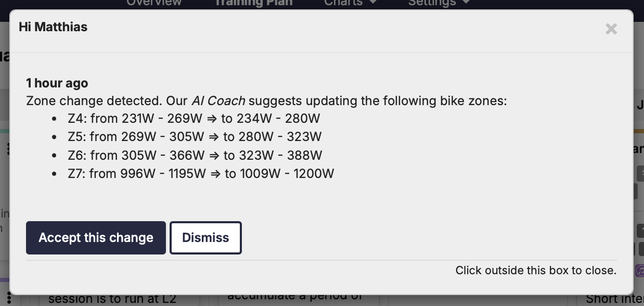The width and height of the screenshot is (644, 306).
Task: Click the 'Hi Matthias' dialog title
Action: coord(53,27)
